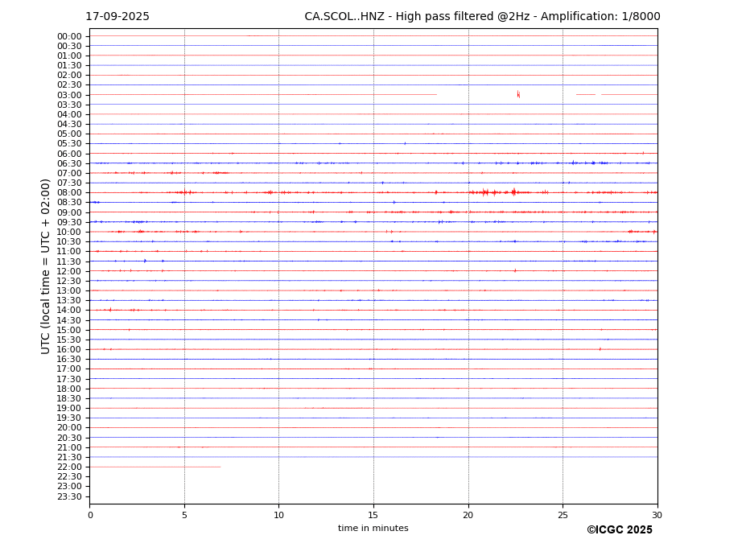746x560 pixels.
Task: Select the 10:00 time row label
Action: click(x=69, y=233)
